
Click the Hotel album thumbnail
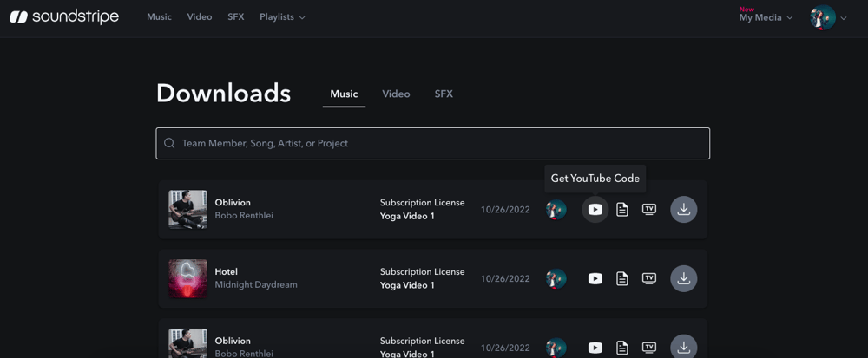coord(187,279)
